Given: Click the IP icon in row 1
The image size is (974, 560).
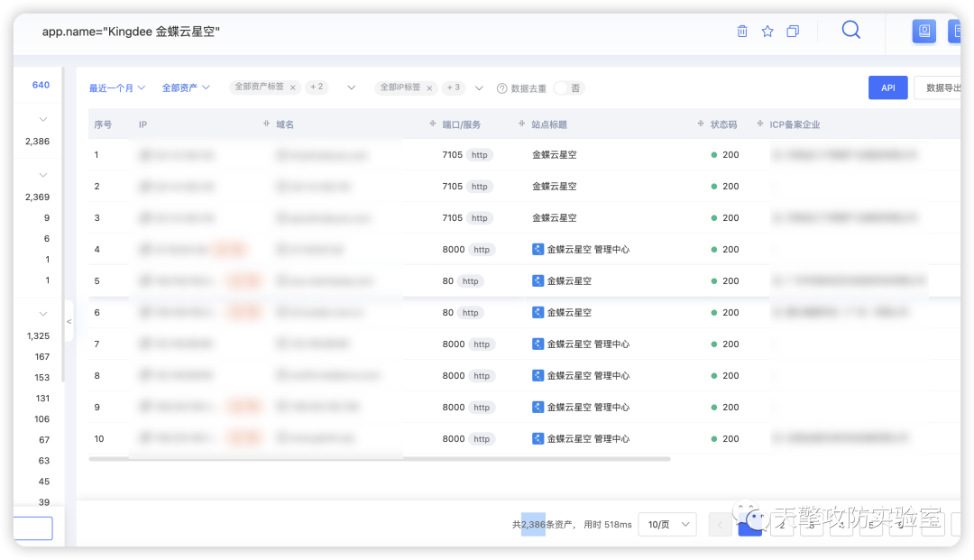Looking at the screenshot, I should (x=145, y=154).
